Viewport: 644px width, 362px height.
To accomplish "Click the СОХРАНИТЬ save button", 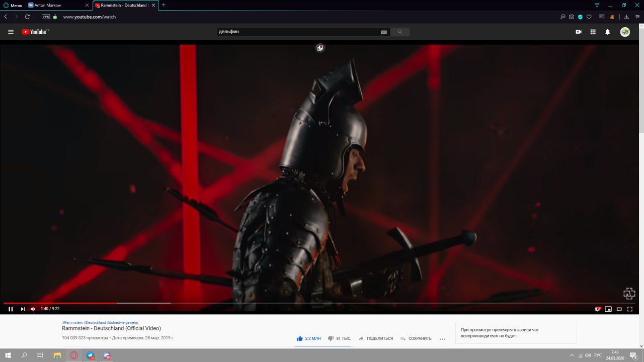I will [416, 338].
